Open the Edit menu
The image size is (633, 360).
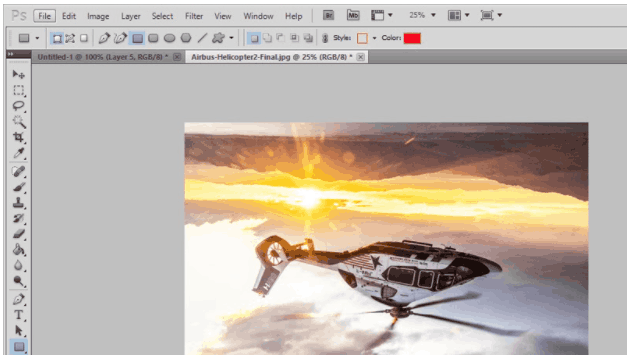(x=69, y=16)
